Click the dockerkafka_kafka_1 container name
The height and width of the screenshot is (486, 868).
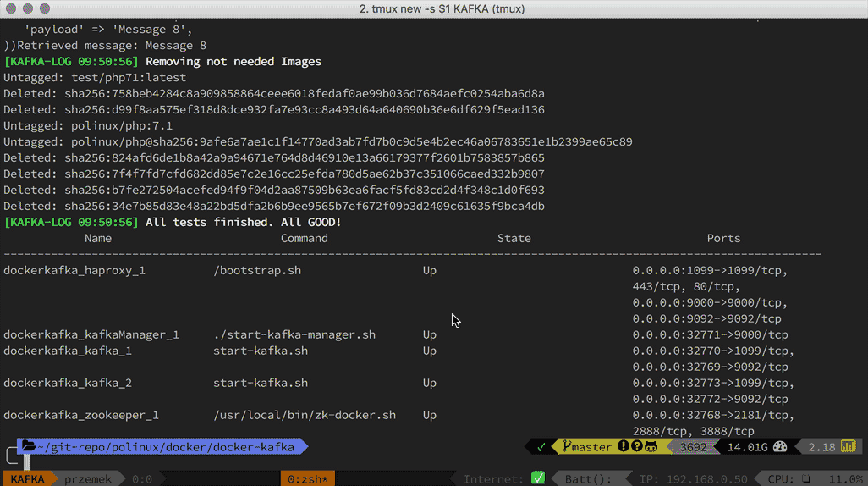pos(68,351)
